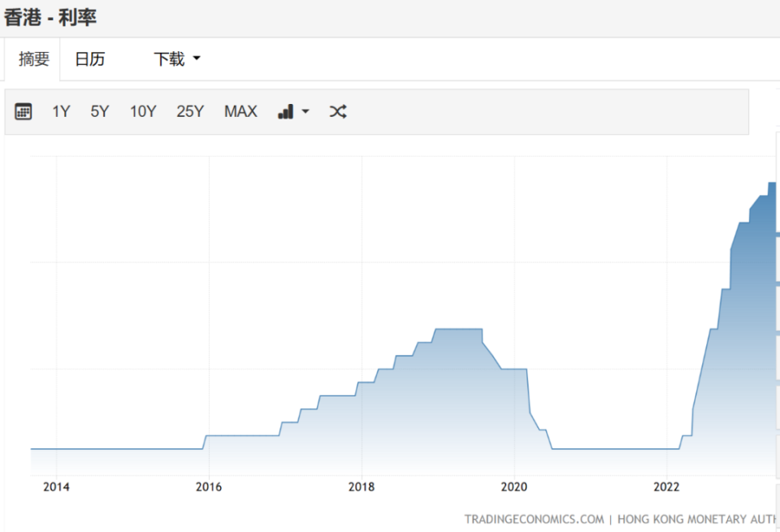The width and height of the screenshot is (780, 532).
Task: Open the 下载 dropdown menu
Action: click(x=176, y=58)
